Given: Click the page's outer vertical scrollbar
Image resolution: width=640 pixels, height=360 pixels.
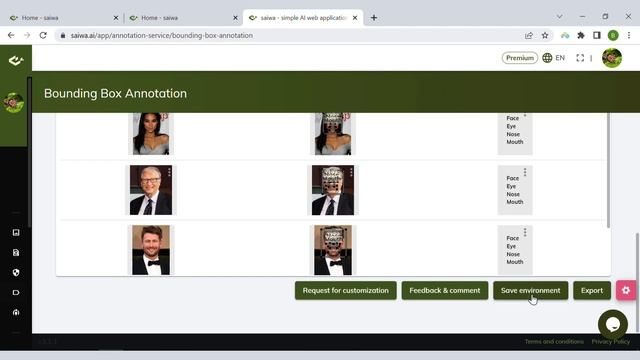Looking at the screenshot, I should click(638, 282).
